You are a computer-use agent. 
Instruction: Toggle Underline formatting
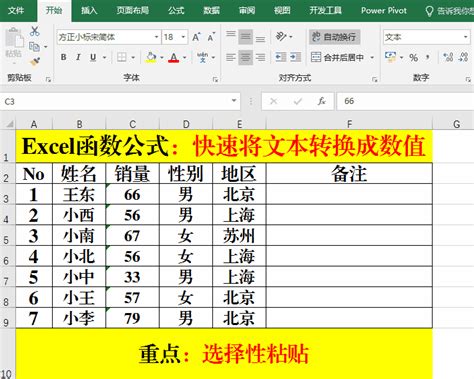[93, 57]
